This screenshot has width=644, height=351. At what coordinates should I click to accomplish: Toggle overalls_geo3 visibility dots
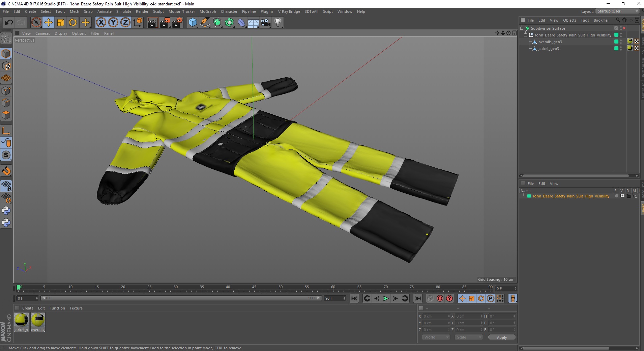pos(621,42)
